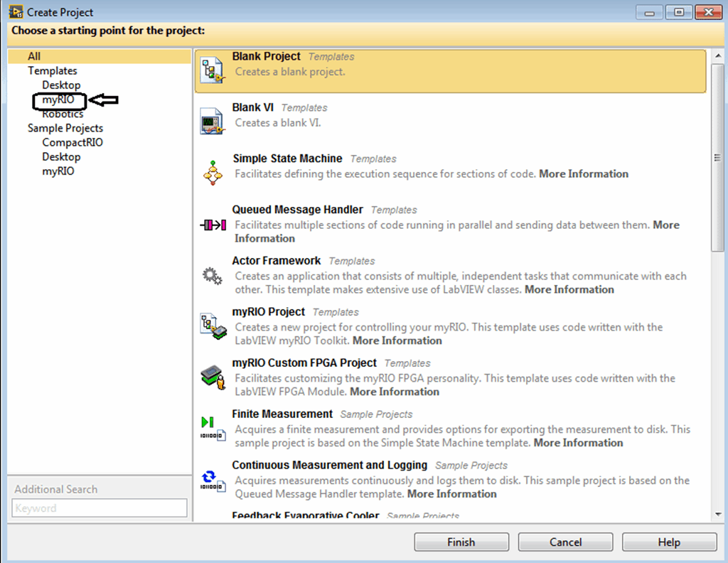Open More Information for Continuous Measurement and Logging
The image size is (728, 563).
coord(452,493)
